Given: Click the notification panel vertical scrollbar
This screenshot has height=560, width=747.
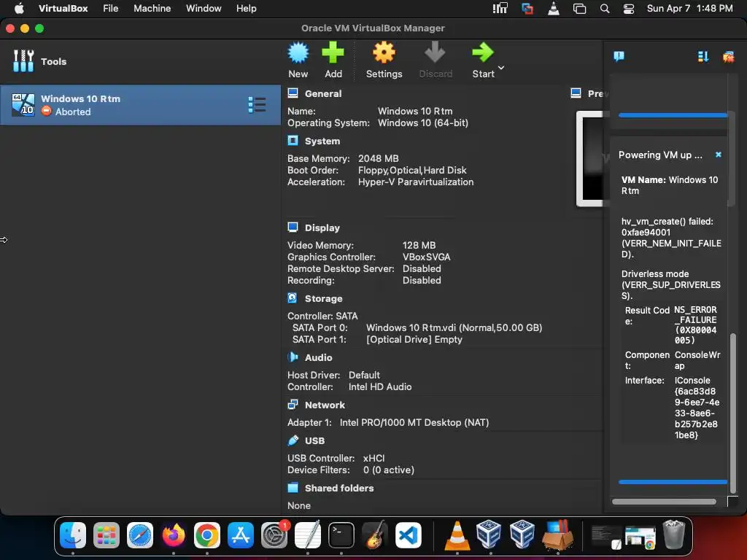Looking at the screenshot, I should [733, 413].
